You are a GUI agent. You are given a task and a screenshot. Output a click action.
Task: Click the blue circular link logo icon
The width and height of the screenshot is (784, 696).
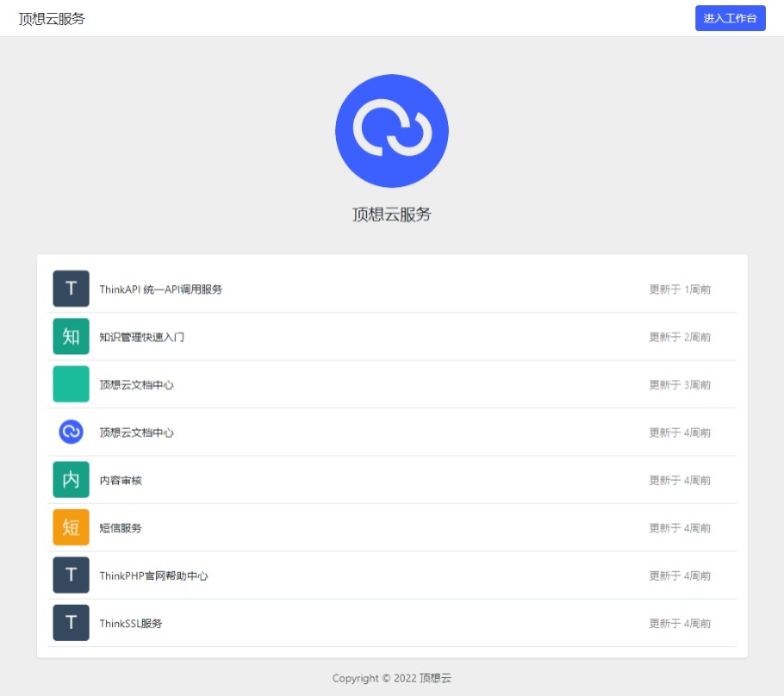[x=70, y=432]
